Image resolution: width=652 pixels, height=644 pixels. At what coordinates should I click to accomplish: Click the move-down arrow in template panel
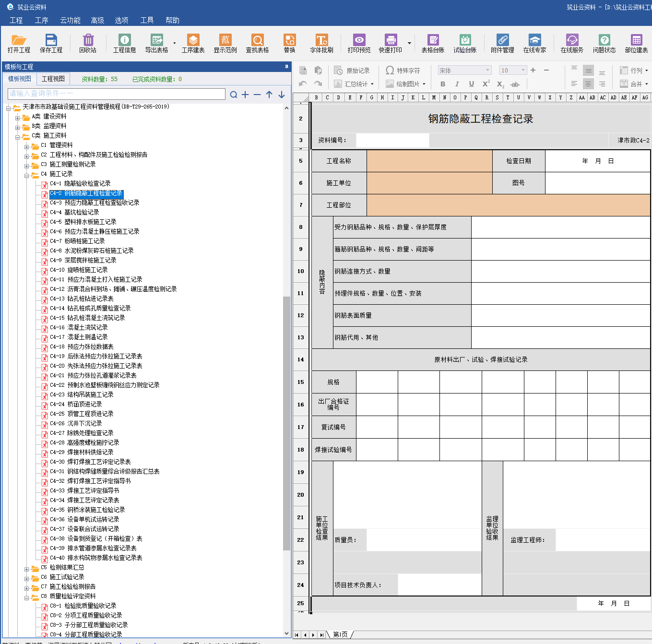click(x=282, y=95)
